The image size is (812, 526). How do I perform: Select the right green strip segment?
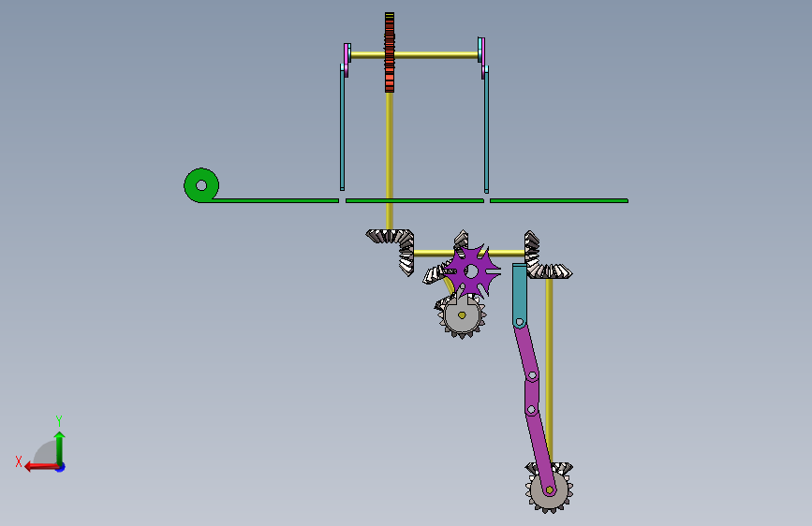(x=559, y=201)
